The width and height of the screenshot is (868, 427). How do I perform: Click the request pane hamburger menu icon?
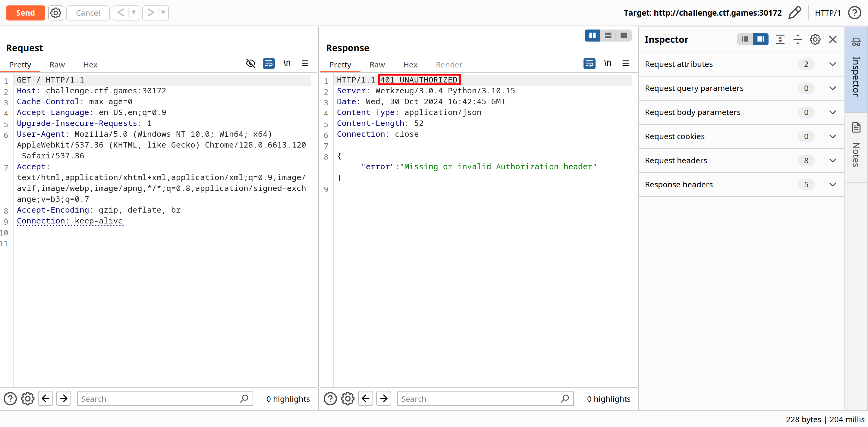[x=305, y=63]
